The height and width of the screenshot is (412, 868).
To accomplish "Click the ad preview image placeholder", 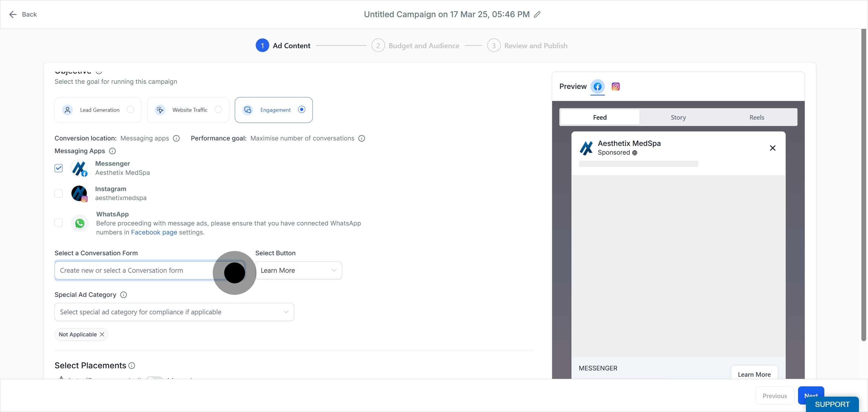I will click(678, 266).
